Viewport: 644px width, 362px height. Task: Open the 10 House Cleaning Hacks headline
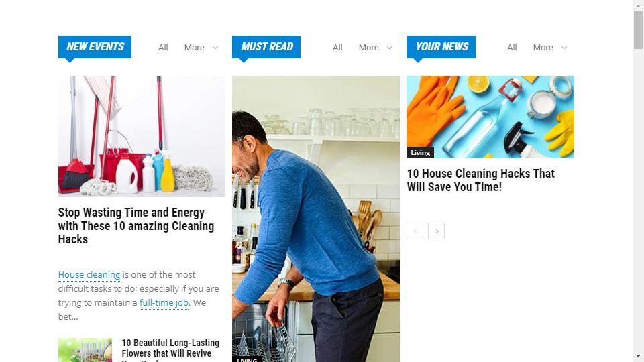480,180
